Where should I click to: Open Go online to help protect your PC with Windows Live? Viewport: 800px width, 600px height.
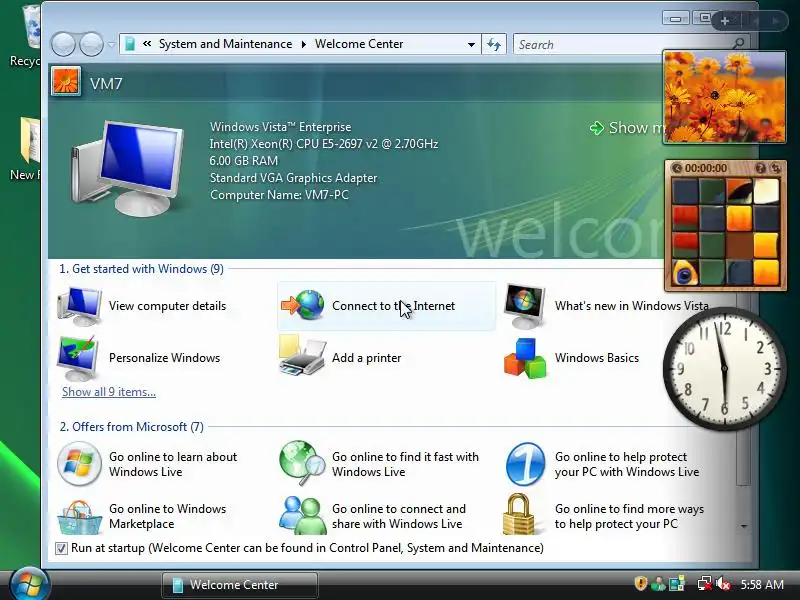pyautogui.click(x=602, y=464)
